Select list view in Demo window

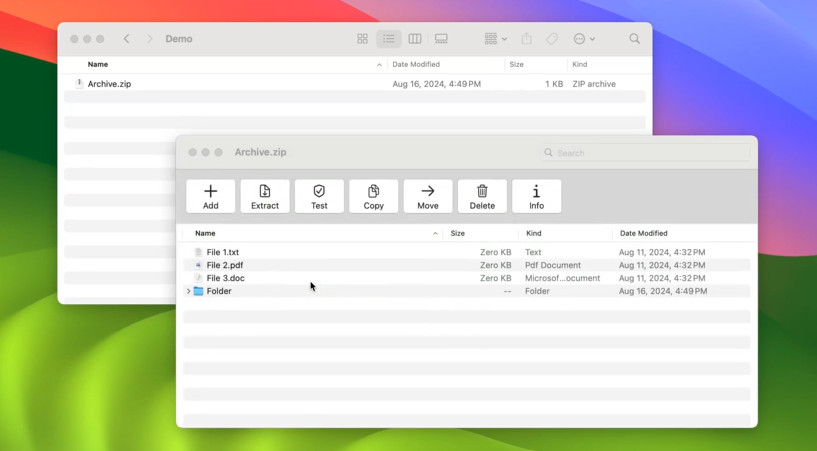pyautogui.click(x=389, y=39)
